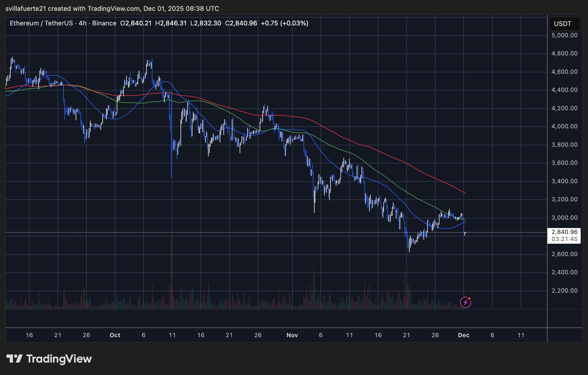Click the open value O2,840.21 in the legend
The height and width of the screenshot is (375, 588).
[x=136, y=23]
